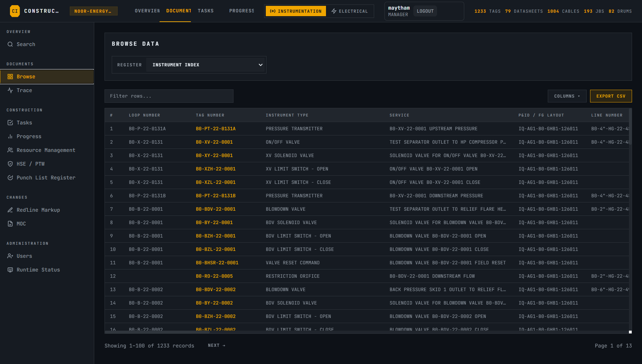Viewport: 642px width, 364px height.
Task: Click the Redline Markup pencil icon
Action: [x=10, y=210]
